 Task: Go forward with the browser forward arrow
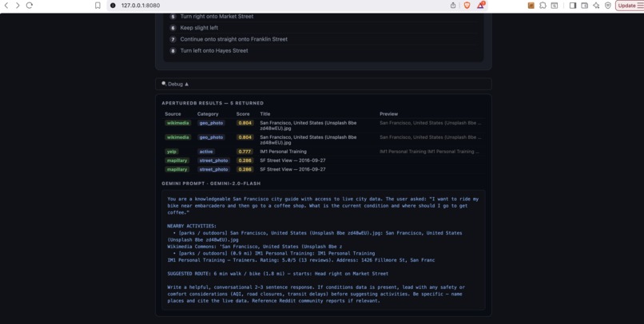point(18,6)
